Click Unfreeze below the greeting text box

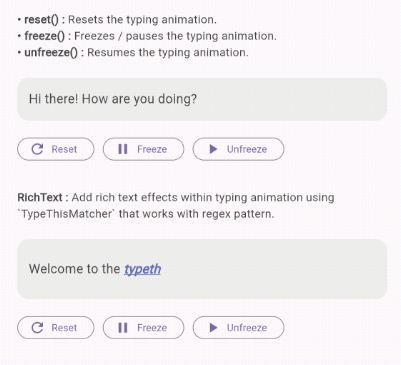238,149
